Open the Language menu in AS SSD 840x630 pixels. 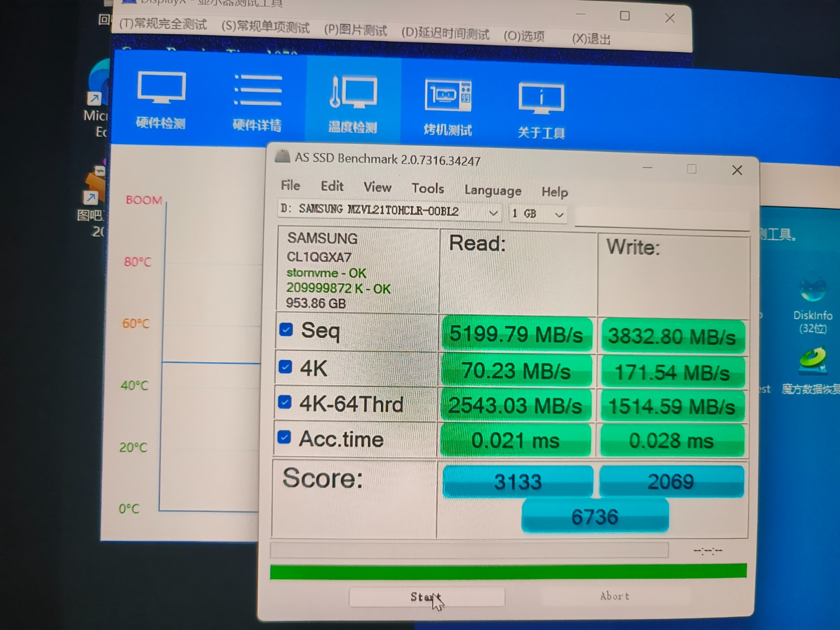pos(493,191)
